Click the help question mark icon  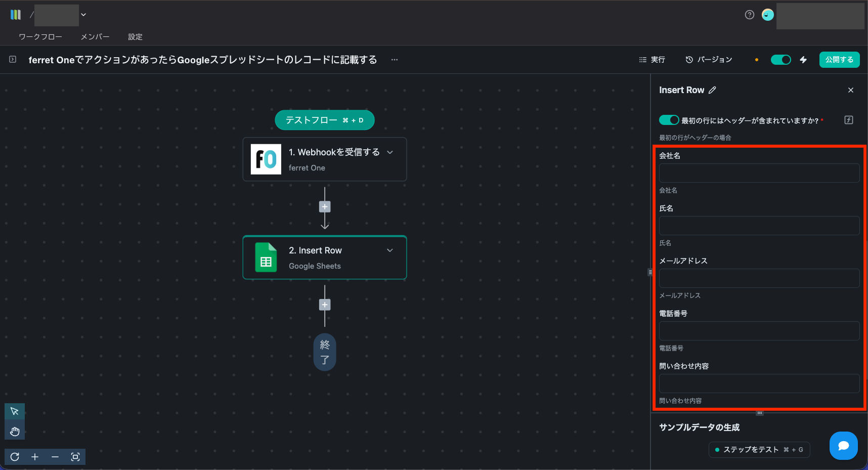click(750, 15)
